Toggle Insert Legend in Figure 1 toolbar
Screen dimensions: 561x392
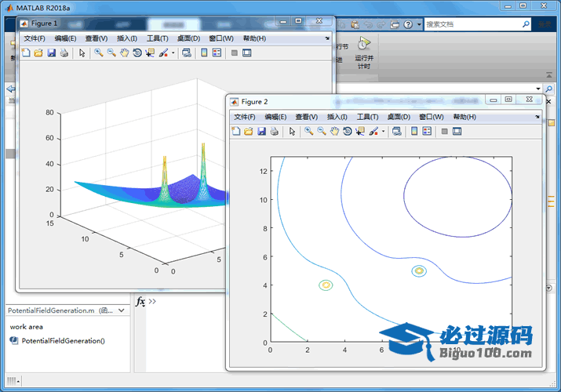tap(217, 53)
